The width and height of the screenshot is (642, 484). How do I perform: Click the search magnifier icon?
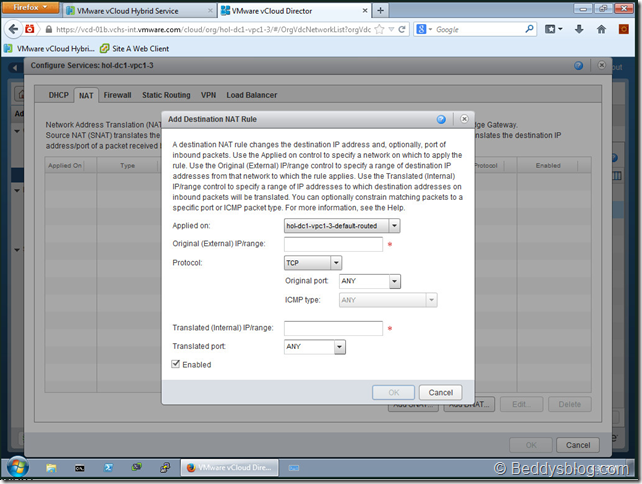(x=529, y=29)
